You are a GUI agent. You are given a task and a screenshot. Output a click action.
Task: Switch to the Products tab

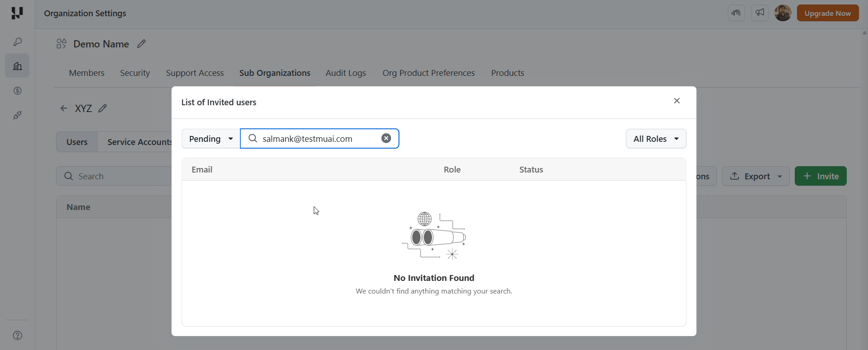point(508,73)
